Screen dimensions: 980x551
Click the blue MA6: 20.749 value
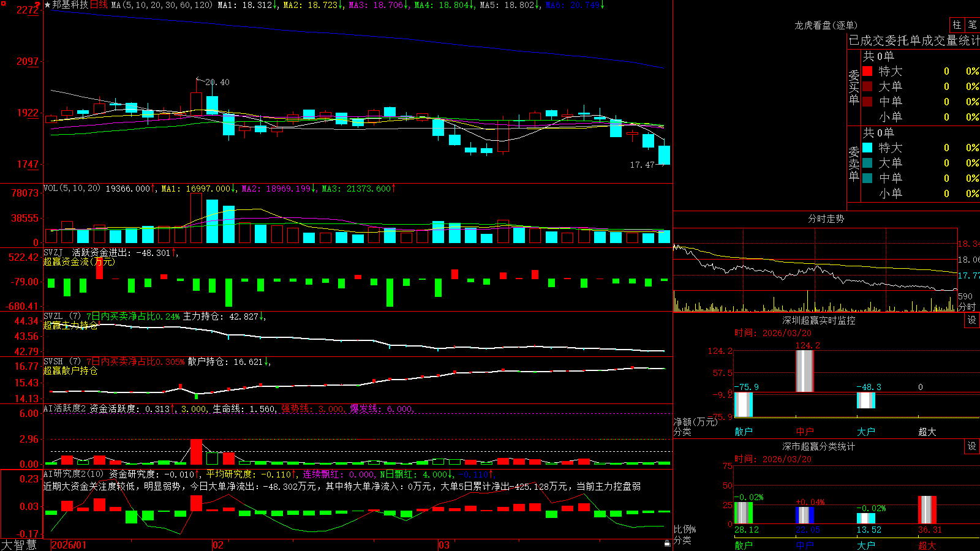(575, 5)
